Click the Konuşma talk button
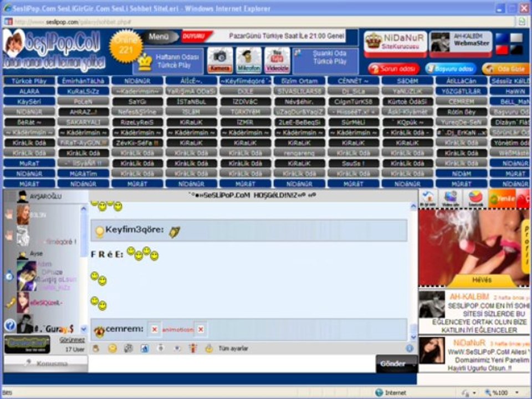Image resolution: width=532 pixels, height=399 pixels. point(46,364)
